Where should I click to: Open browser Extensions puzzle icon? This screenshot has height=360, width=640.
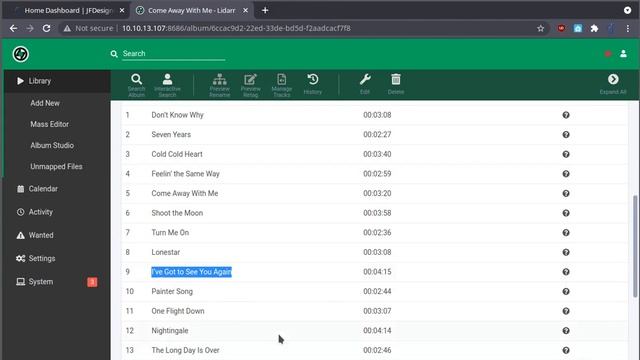click(594, 28)
